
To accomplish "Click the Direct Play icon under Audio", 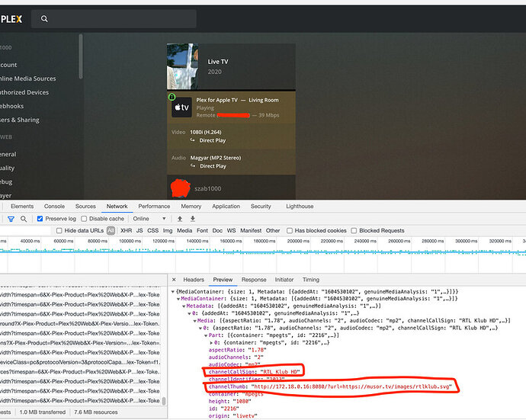I will click(193, 165).
